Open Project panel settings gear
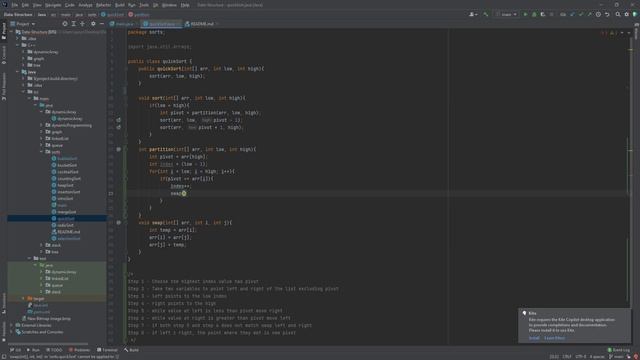Viewport: 640px width, 360px height. pyautogui.click(x=93, y=24)
